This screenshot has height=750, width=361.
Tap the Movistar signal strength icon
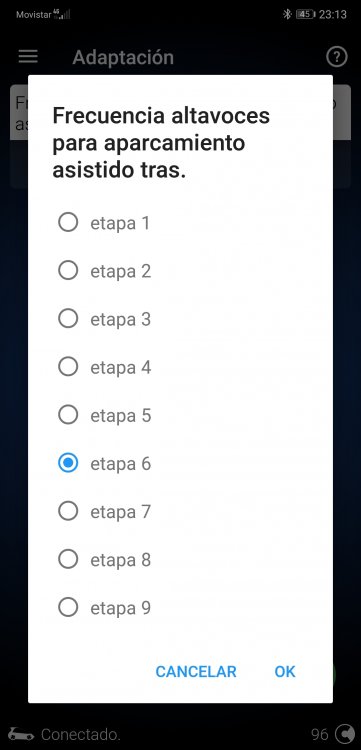click(63, 14)
